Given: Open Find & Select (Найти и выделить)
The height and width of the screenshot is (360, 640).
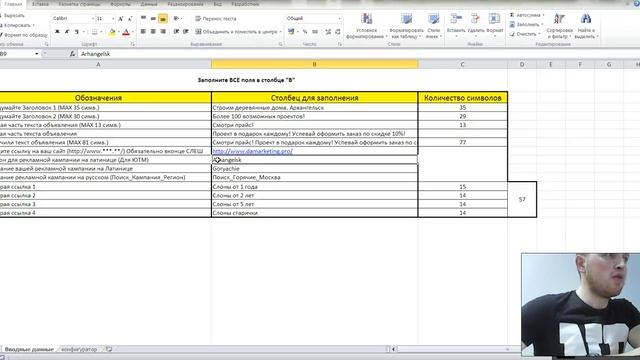Looking at the screenshot, I should [586, 26].
